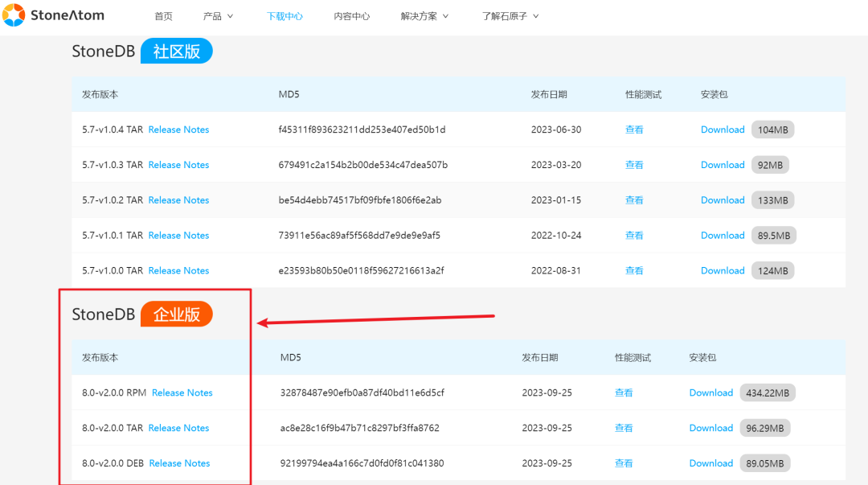Open Release Notes for 8.0-v2.0.0 TAR
868x485 pixels.
(x=178, y=428)
